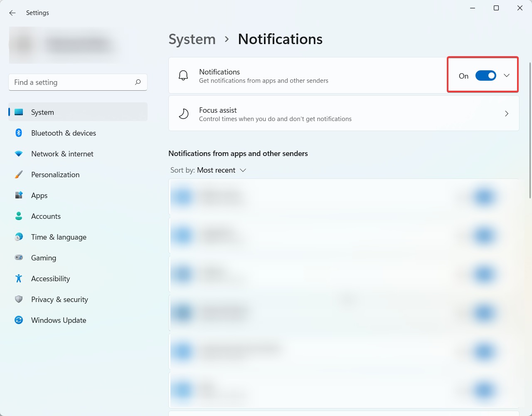
Task: Turn off the Notifications toggle
Action: coord(486,75)
